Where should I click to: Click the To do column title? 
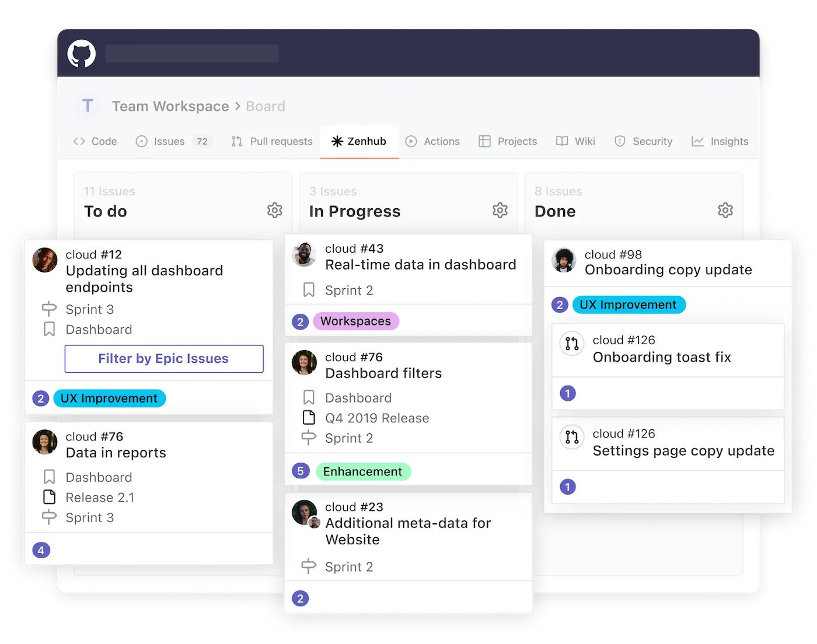(x=106, y=211)
